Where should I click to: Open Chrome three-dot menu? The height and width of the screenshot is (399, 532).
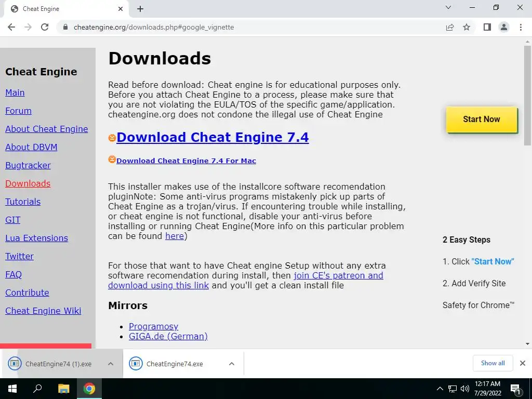pyautogui.click(x=521, y=27)
